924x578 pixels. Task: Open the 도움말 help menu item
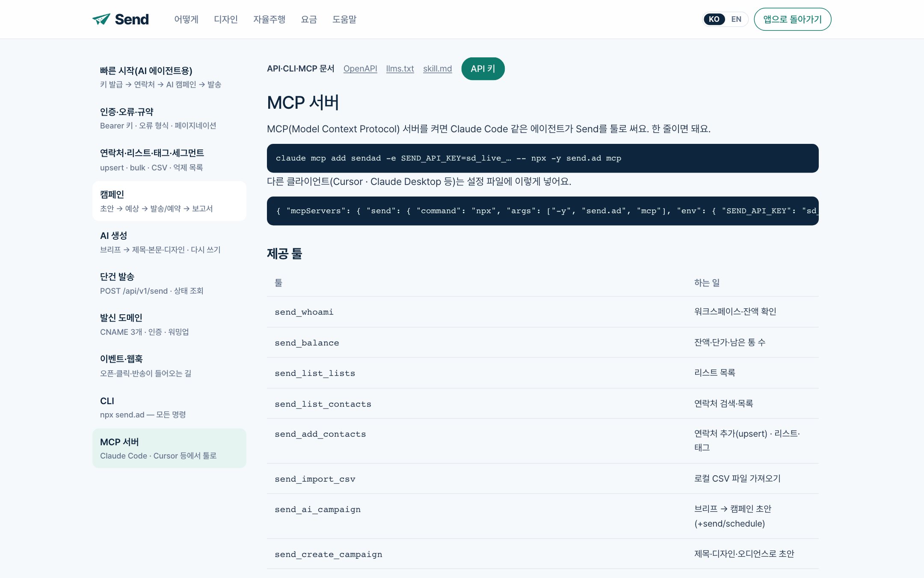tap(344, 19)
